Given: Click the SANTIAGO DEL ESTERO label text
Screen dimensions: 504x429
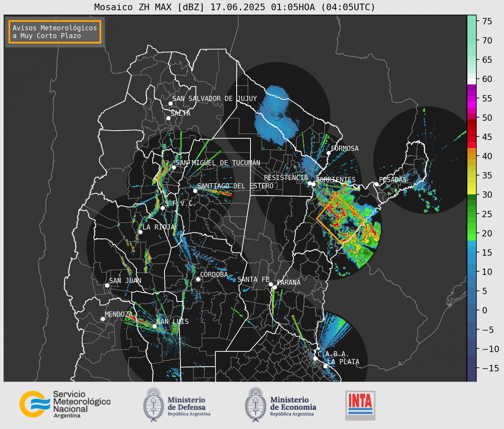Looking at the screenshot, I should click(235, 186).
